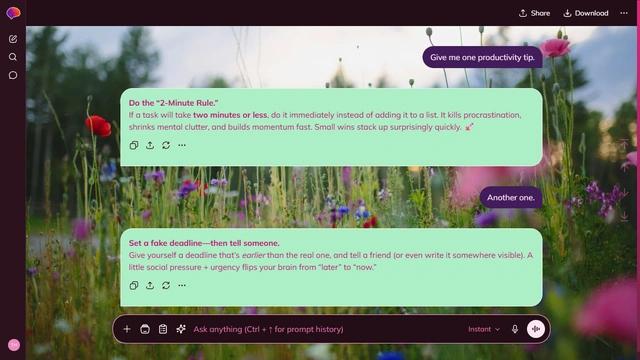
Task: Click the 'Another one.' message bubble
Action: click(x=511, y=198)
